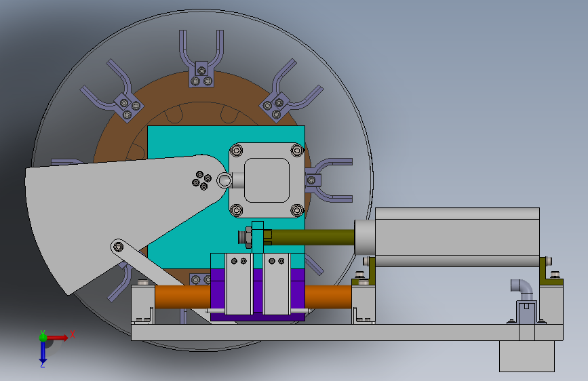Select the elbow pipe fitting near the cylinder

[522, 288]
